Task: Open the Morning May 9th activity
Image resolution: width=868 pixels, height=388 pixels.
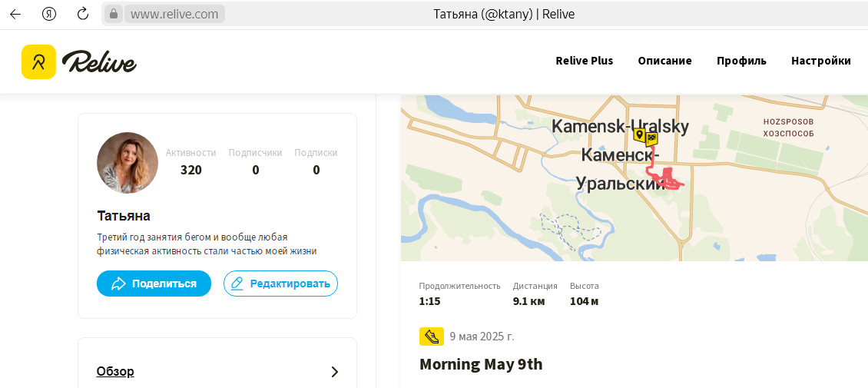Action: (x=481, y=364)
